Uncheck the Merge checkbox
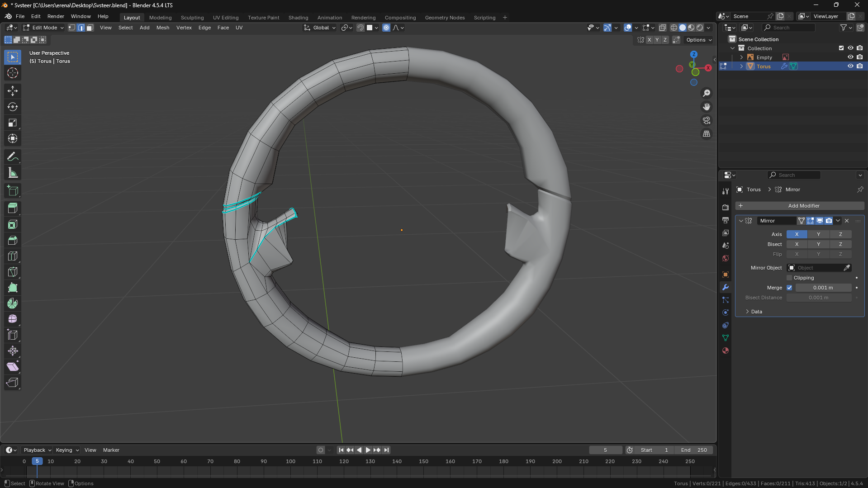Viewport: 868px width, 488px height. click(790, 288)
